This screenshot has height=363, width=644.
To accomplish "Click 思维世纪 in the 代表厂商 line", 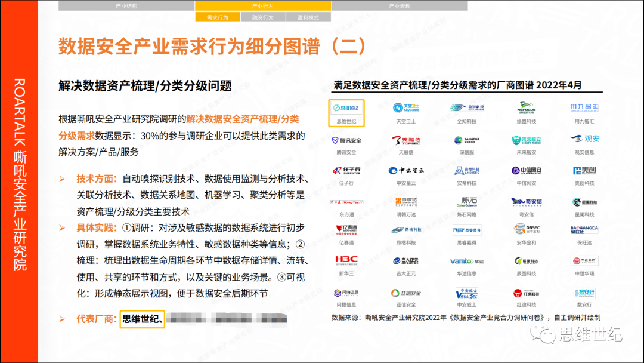I will [142, 319].
